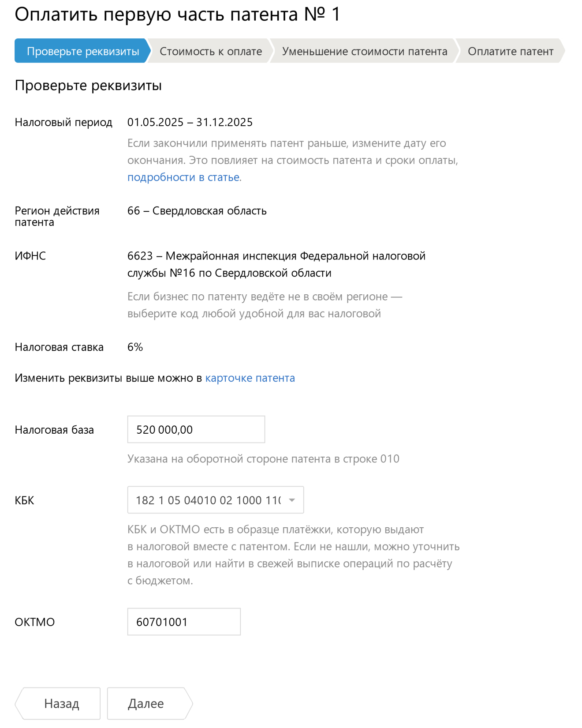Image resolution: width=582 pixels, height=728 pixels.
Task: Expand the КБК dropdown arrow
Action: tap(292, 500)
